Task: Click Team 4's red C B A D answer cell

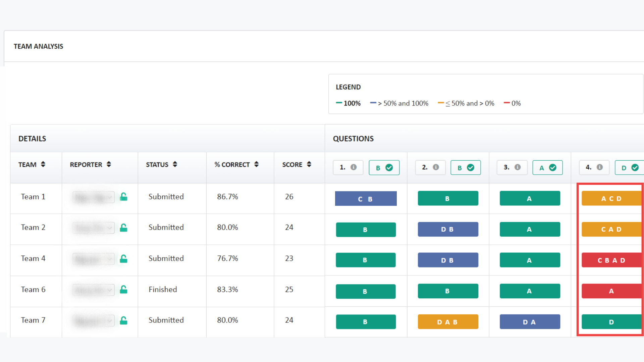Action: tap(611, 260)
